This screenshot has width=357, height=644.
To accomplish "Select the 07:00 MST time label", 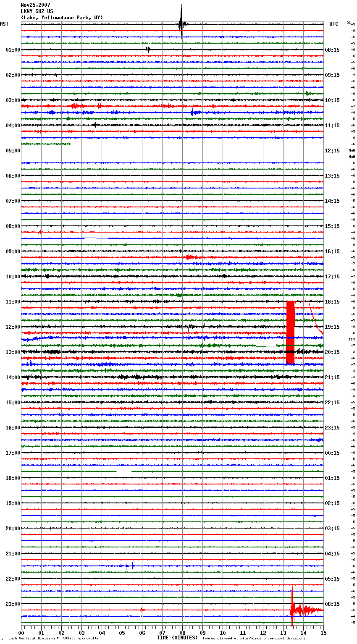I will click(x=13, y=201).
